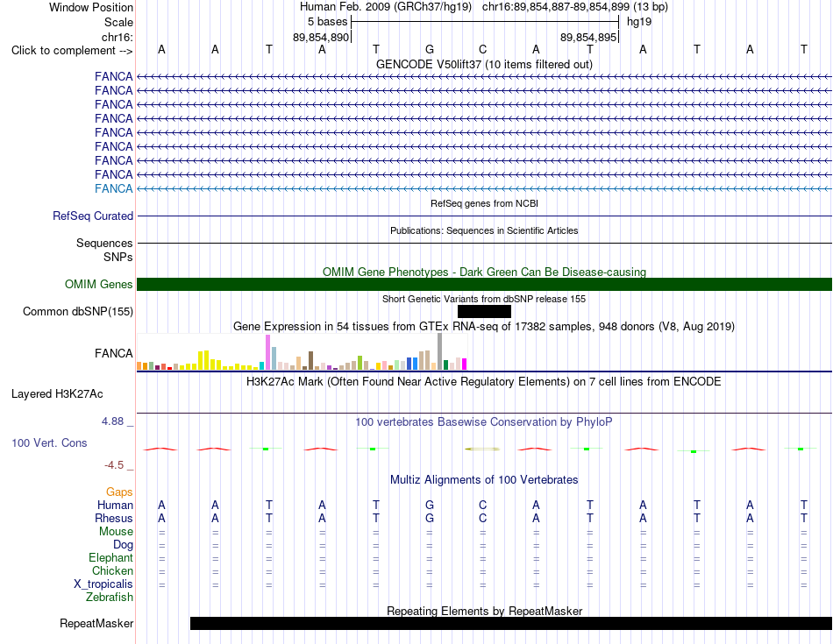
Task: Click the '5 bases' scale bar text
Action: tap(327, 22)
